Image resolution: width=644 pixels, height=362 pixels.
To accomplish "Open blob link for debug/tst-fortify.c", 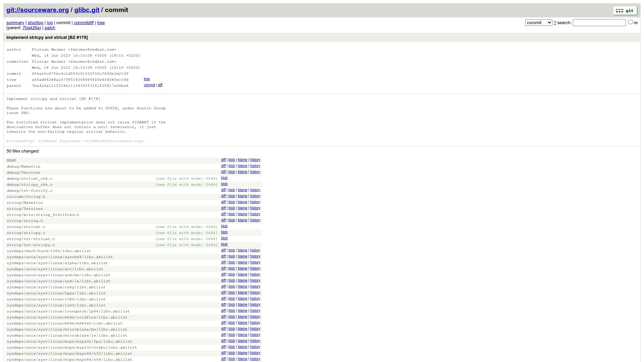I will (x=232, y=190).
